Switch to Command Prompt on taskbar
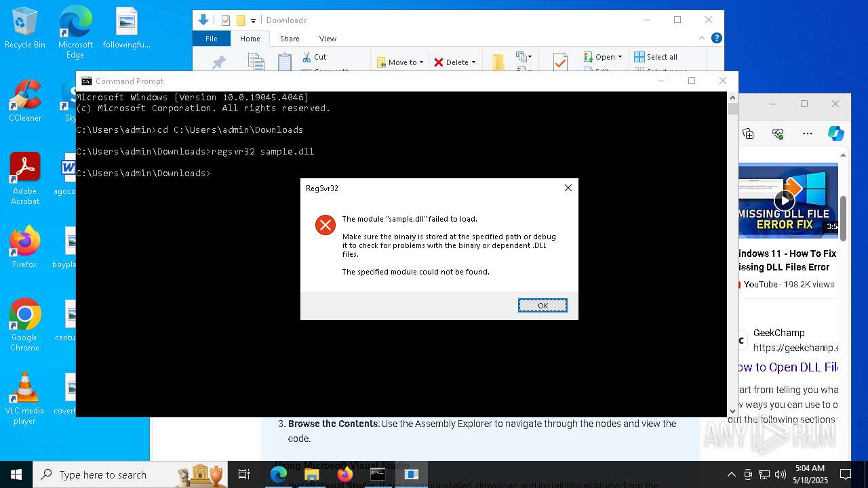 coord(378,474)
